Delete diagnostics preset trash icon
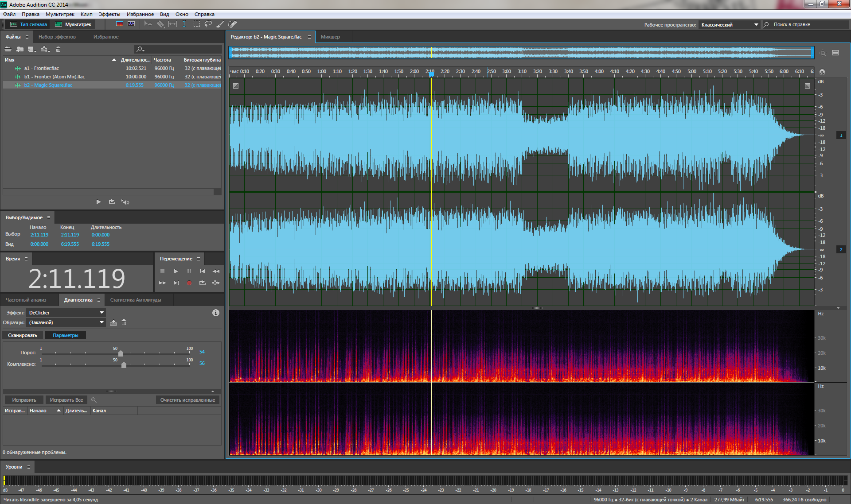The image size is (851, 504). pos(124,322)
